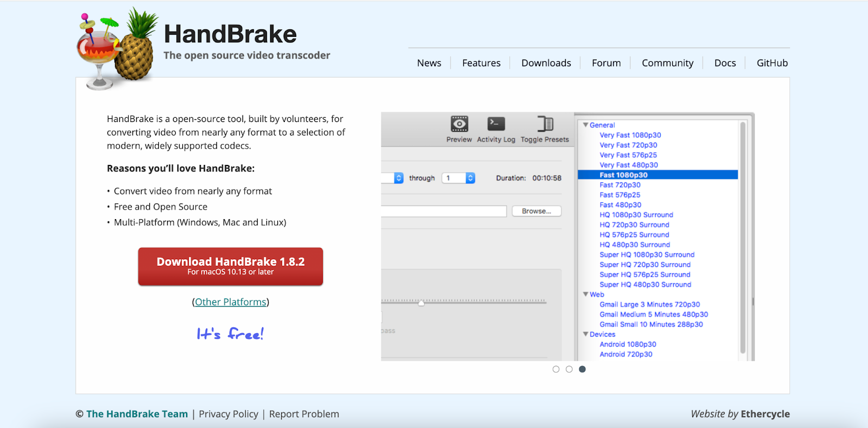This screenshot has width=868, height=428.
Task: Click the Duration value 00:10:58
Action: [x=547, y=178]
